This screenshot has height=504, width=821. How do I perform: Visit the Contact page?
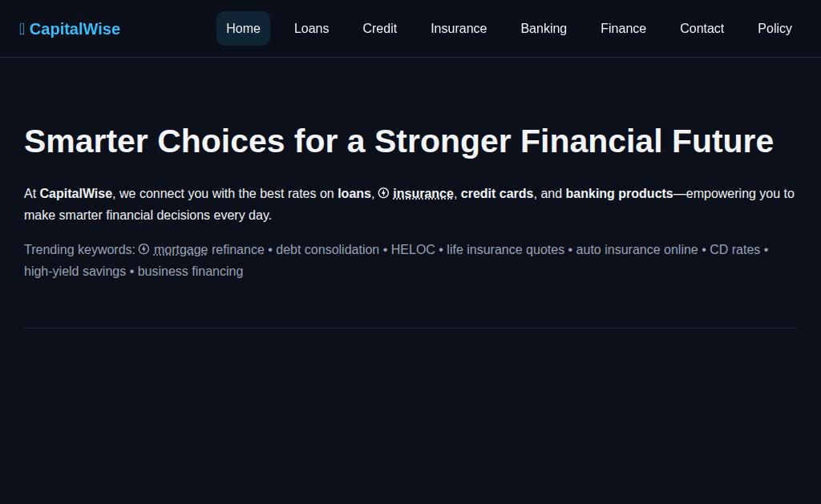click(x=702, y=29)
